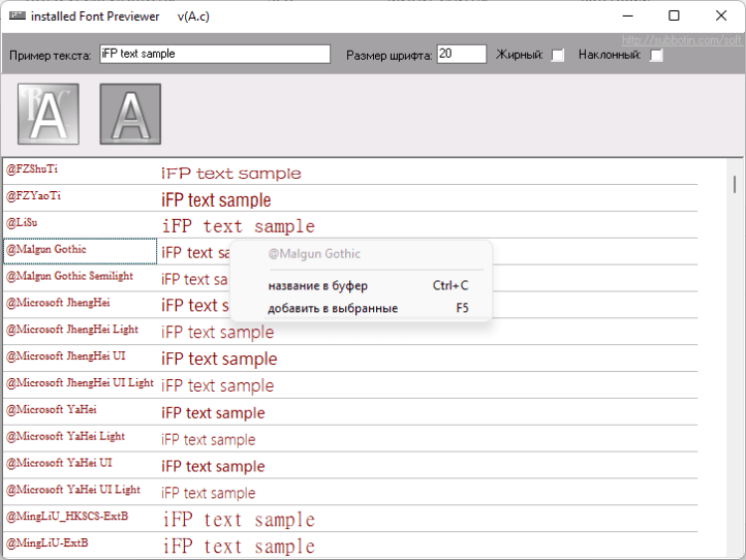Maximize the Font Previewer window
Viewport: 746px width, 560px height.
pos(674,16)
